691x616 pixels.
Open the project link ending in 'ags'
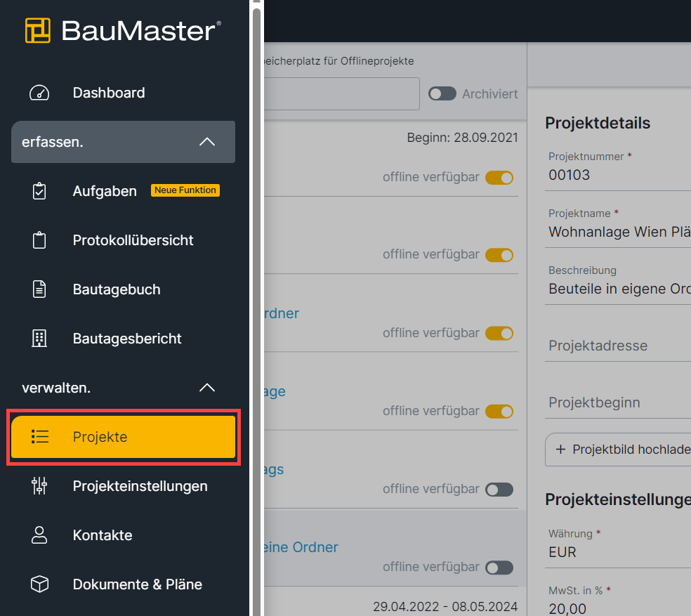tap(274, 470)
